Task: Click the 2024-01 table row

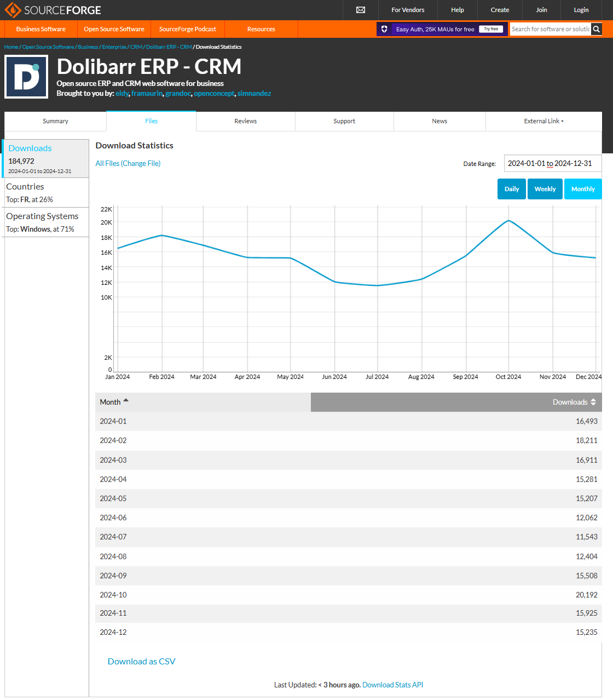Action: coord(349,421)
